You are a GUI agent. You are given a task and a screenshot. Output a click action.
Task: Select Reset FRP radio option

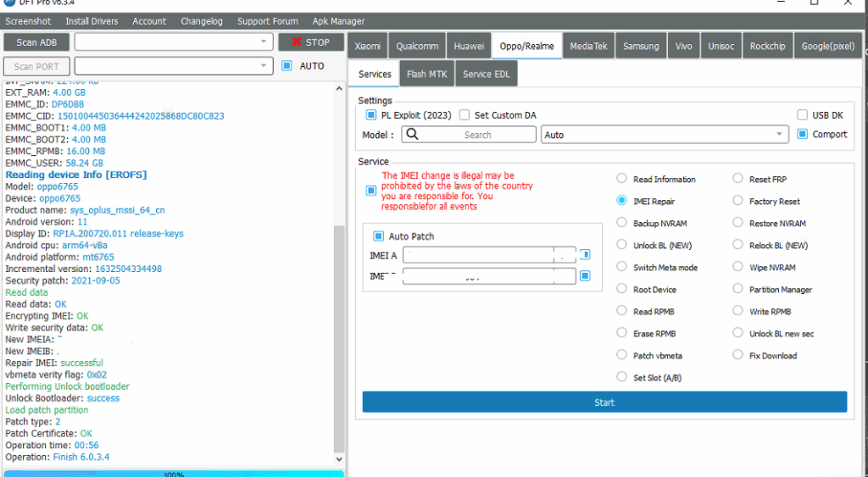[737, 179]
